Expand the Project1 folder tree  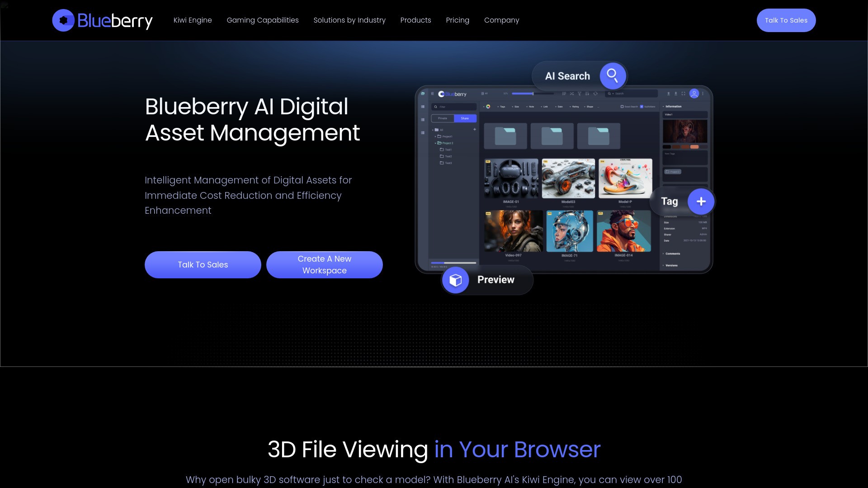coord(435,136)
